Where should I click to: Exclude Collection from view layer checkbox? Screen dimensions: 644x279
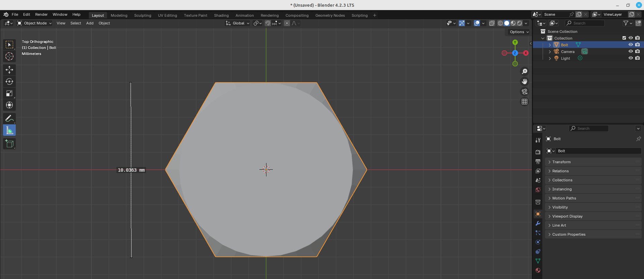pos(624,38)
